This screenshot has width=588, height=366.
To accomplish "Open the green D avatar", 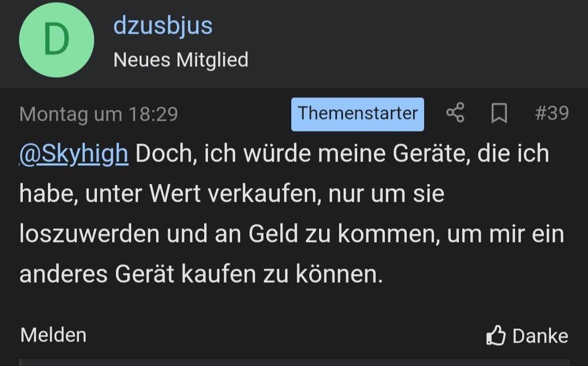I will click(x=57, y=40).
